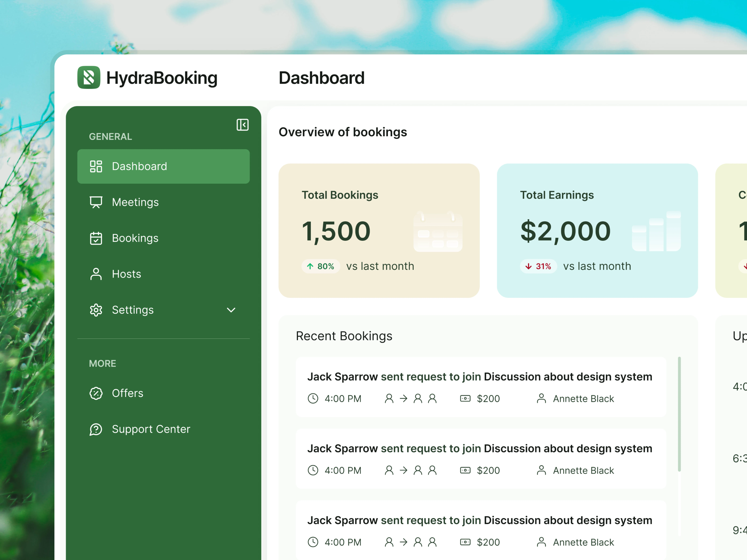This screenshot has height=560, width=747.
Task: Click the Bookings calendar-check icon
Action: pyautogui.click(x=96, y=238)
